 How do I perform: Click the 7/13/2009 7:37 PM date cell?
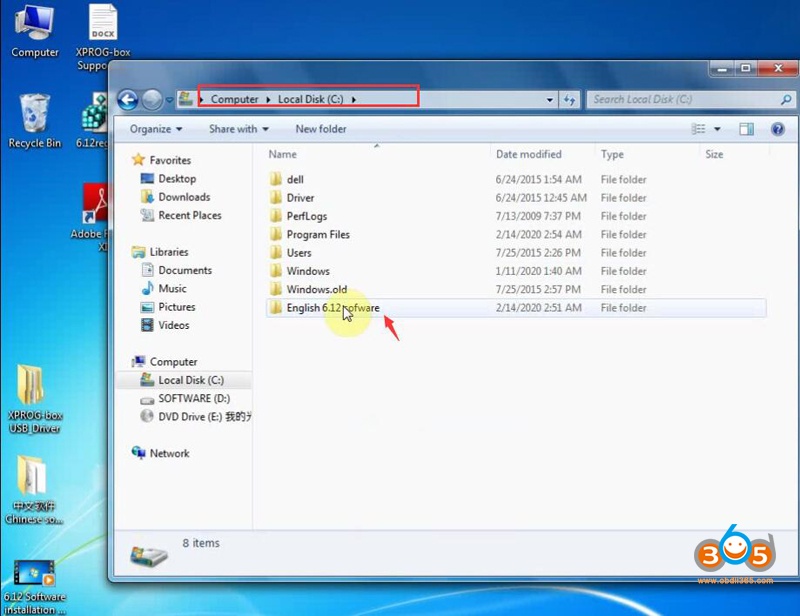pos(538,216)
